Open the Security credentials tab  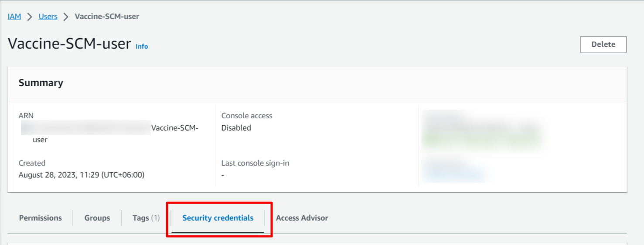coord(218,218)
